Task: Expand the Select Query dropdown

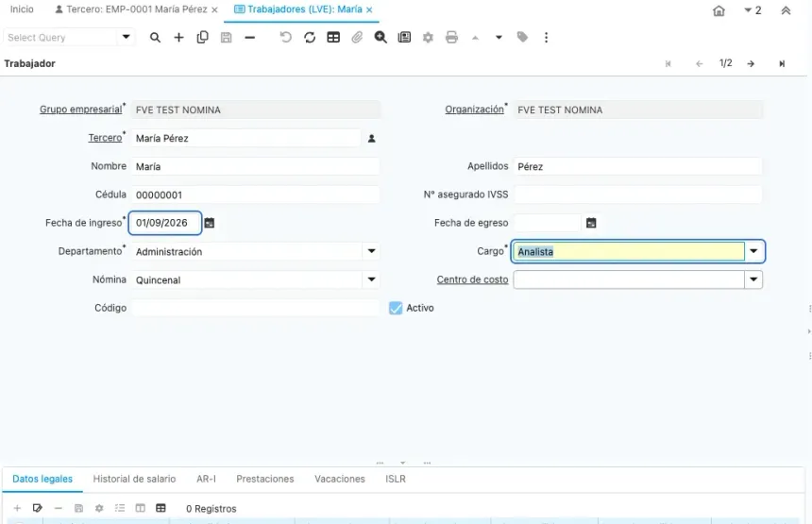Action: [x=126, y=37]
